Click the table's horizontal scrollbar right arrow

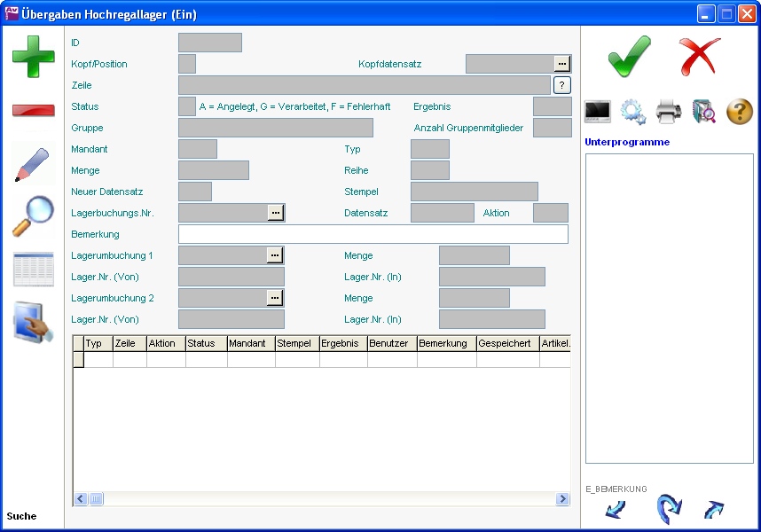562,499
